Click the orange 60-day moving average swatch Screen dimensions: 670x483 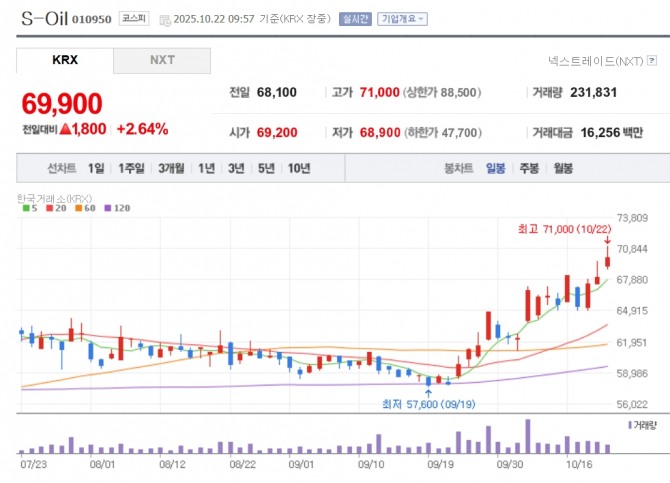click(78, 208)
